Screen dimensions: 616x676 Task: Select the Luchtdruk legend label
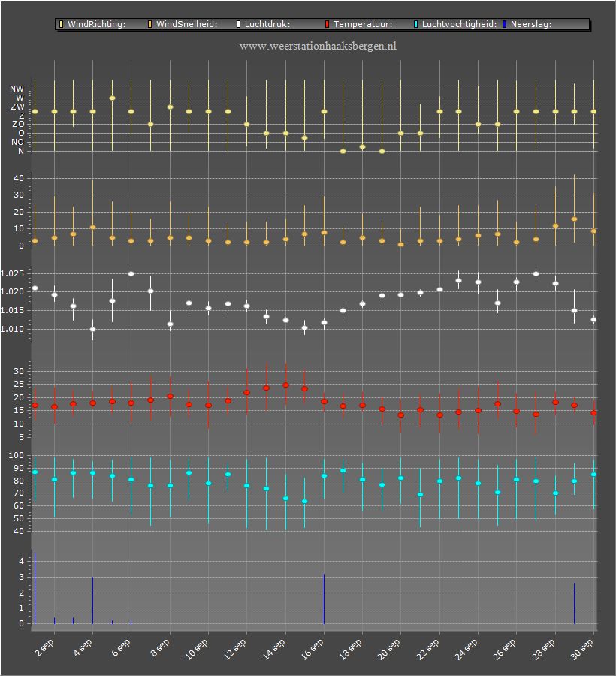click(x=267, y=24)
